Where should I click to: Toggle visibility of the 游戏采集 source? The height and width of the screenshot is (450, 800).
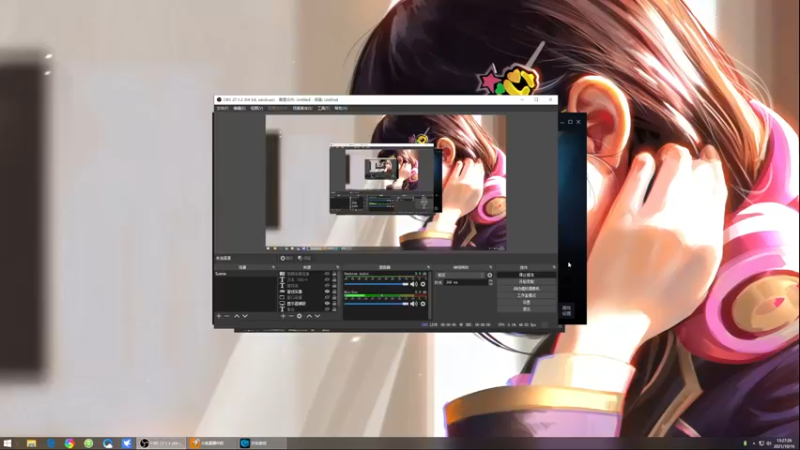(327, 291)
